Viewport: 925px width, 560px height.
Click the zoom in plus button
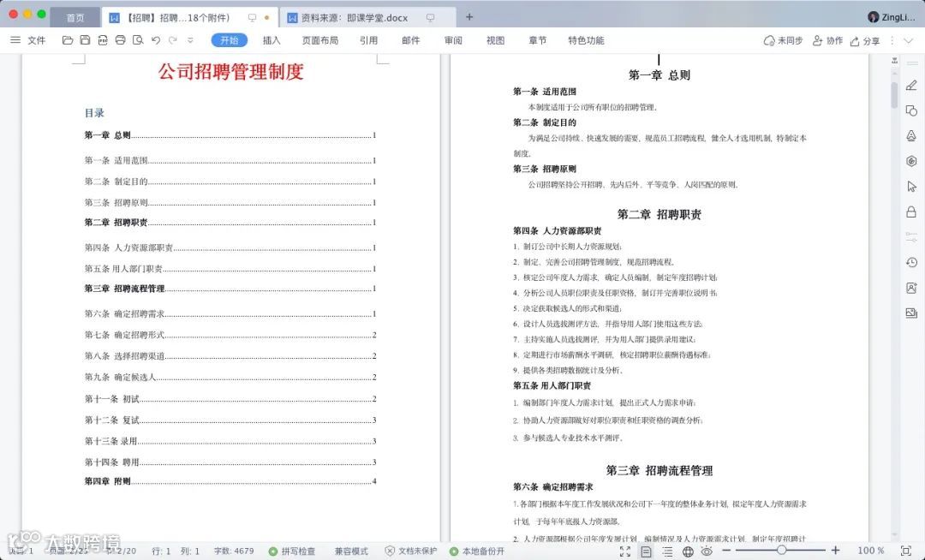pyautogui.click(x=835, y=551)
